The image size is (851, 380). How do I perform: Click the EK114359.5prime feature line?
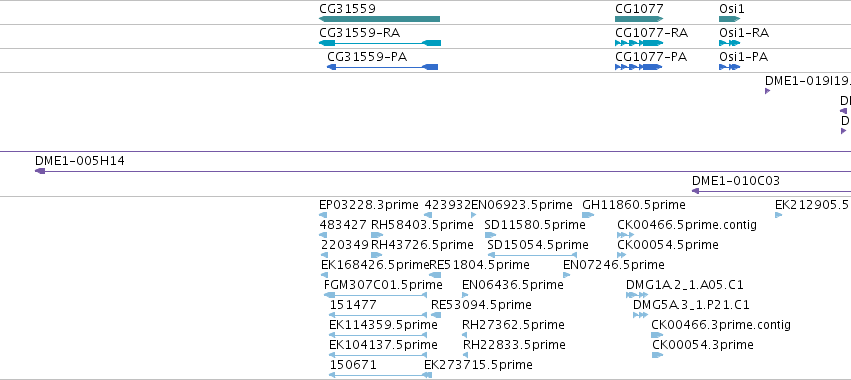(378, 335)
